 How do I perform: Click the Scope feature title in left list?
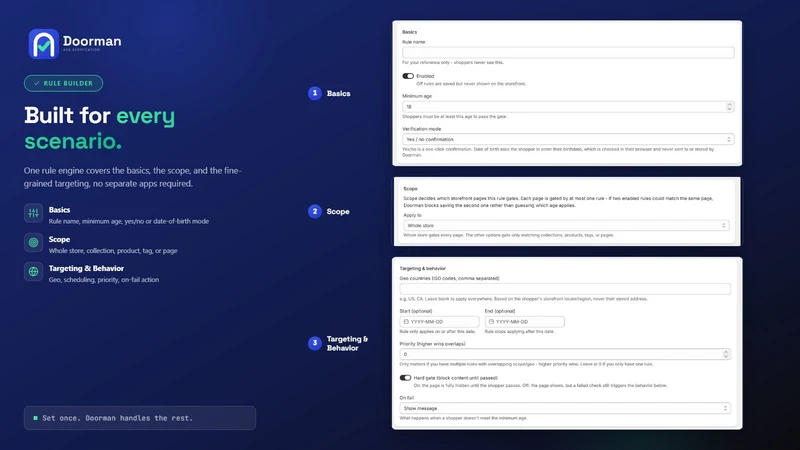pyautogui.click(x=59, y=239)
